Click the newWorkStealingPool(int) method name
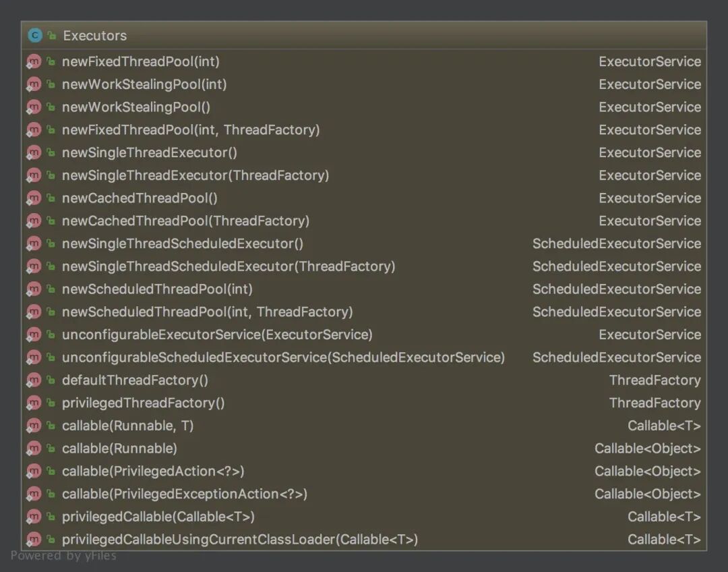Screen dimensions: 728x572 pos(144,84)
